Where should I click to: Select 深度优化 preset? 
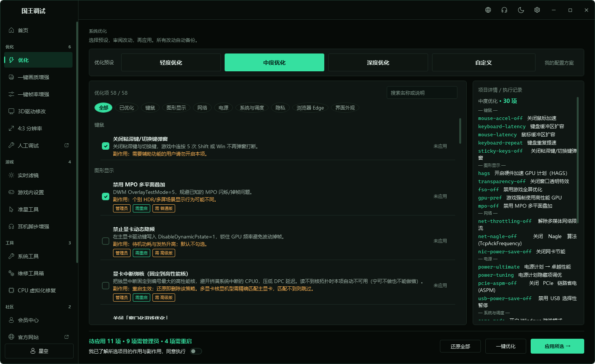(378, 62)
